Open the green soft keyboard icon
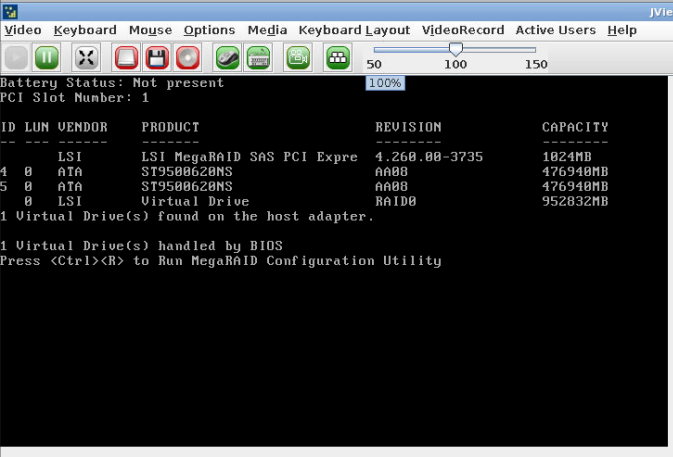This screenshot has width=673, height=457. (259, 57)
